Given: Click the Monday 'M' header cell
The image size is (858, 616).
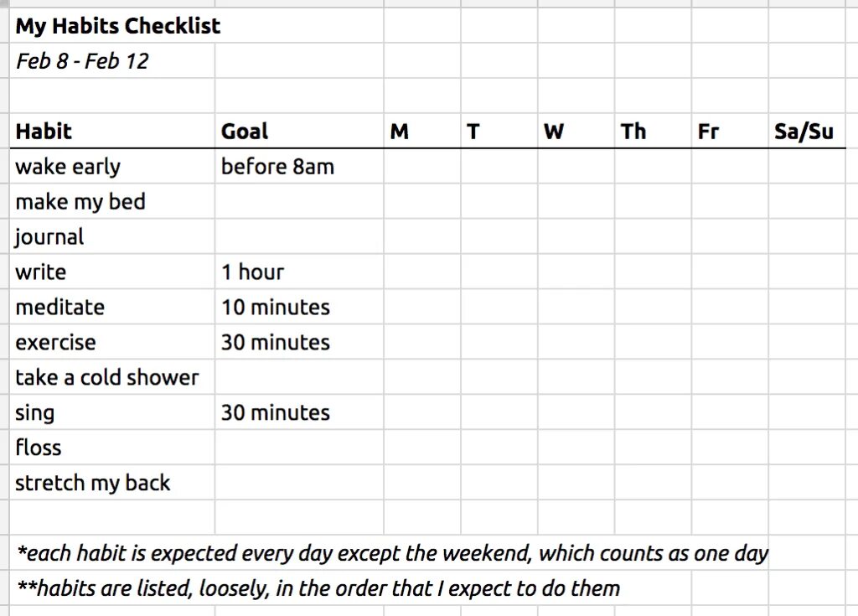Looking at the screenshot, I should (x=422, y=131).
